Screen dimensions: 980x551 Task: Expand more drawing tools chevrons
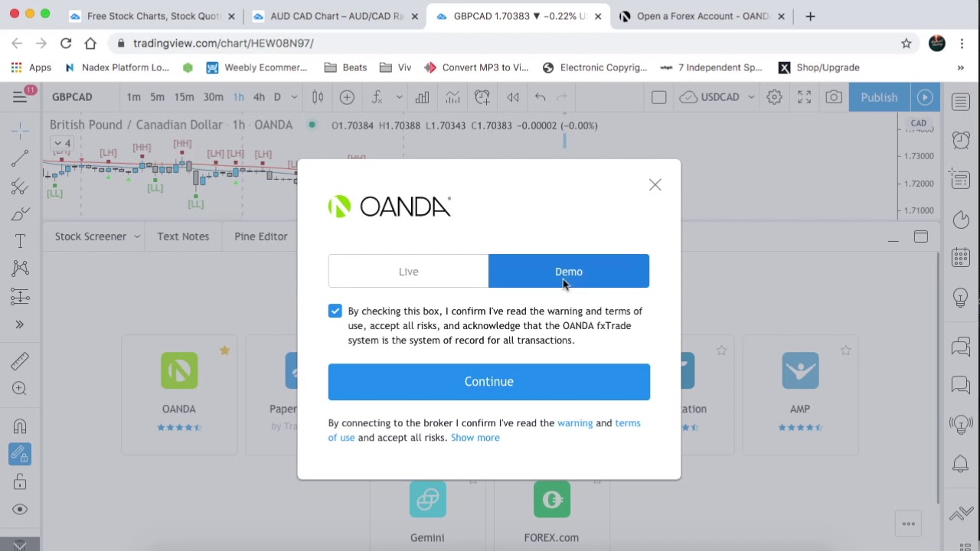(20, 324)
